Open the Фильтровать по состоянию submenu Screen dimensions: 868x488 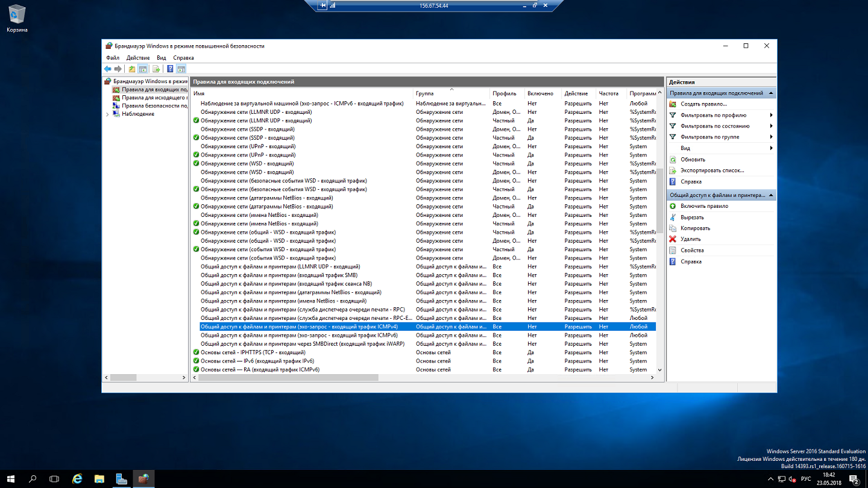pos(771,126)
